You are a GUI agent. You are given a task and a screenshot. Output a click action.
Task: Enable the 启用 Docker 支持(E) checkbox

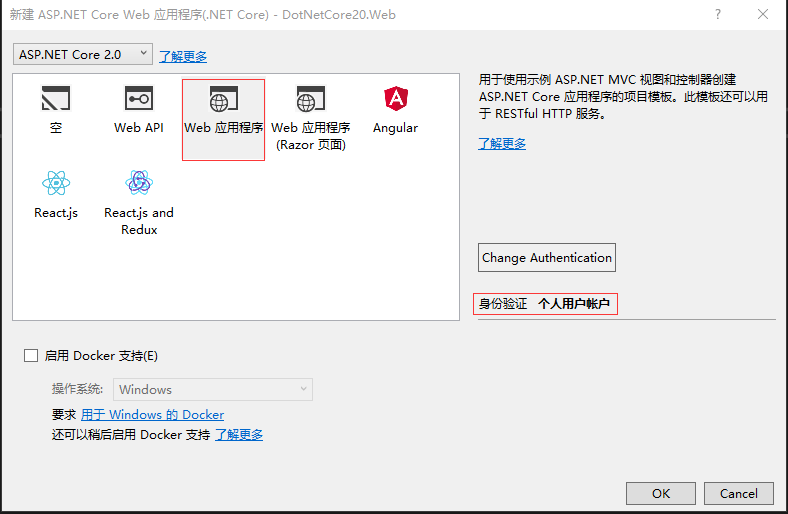pyautogui.click(x=31, y=356)
